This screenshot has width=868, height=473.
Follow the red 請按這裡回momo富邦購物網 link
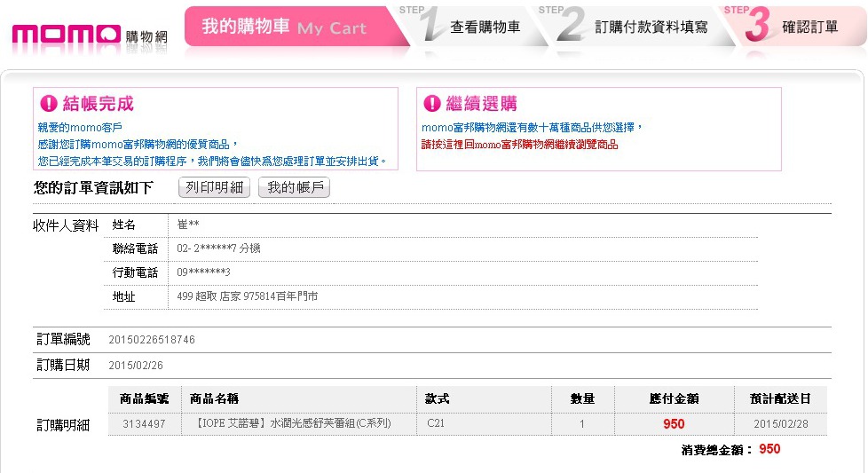point(519,145)
